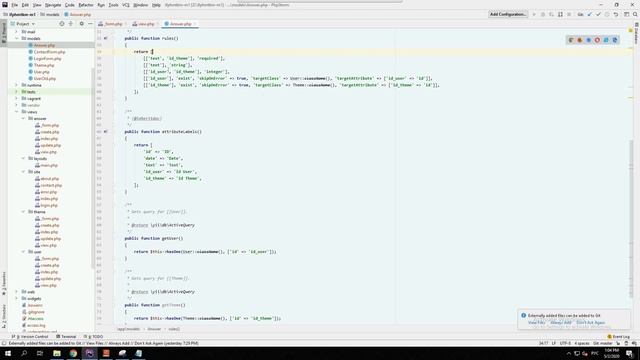Click Don't Ask Again link in notification

pos(591,322)
